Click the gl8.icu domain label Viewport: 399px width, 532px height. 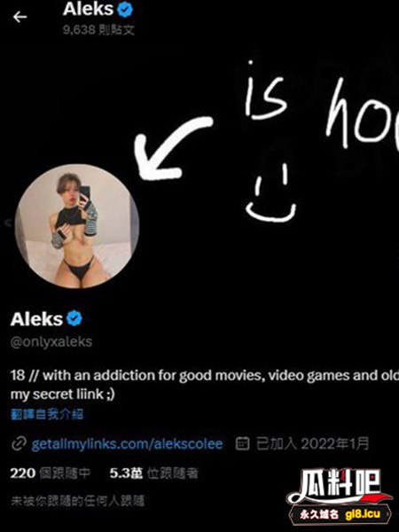[363, 514]
